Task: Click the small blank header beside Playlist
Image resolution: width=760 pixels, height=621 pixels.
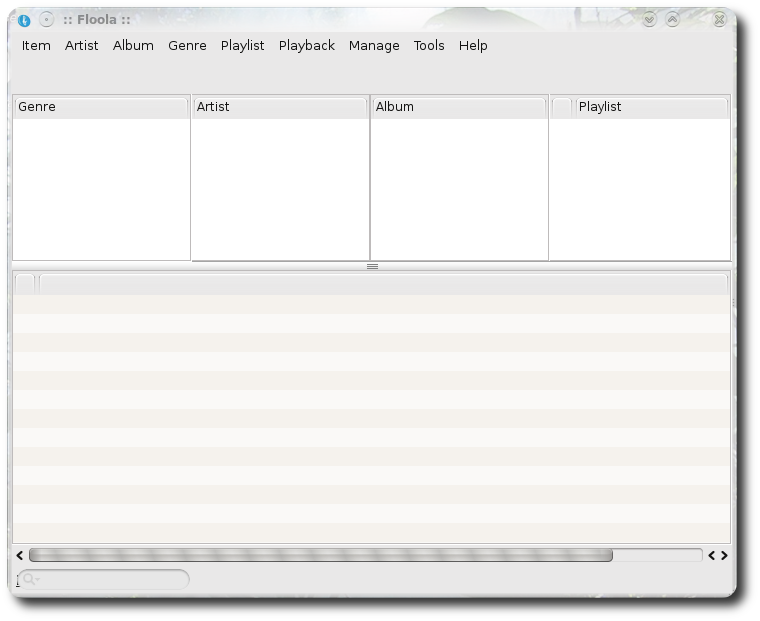Action: 562,107
